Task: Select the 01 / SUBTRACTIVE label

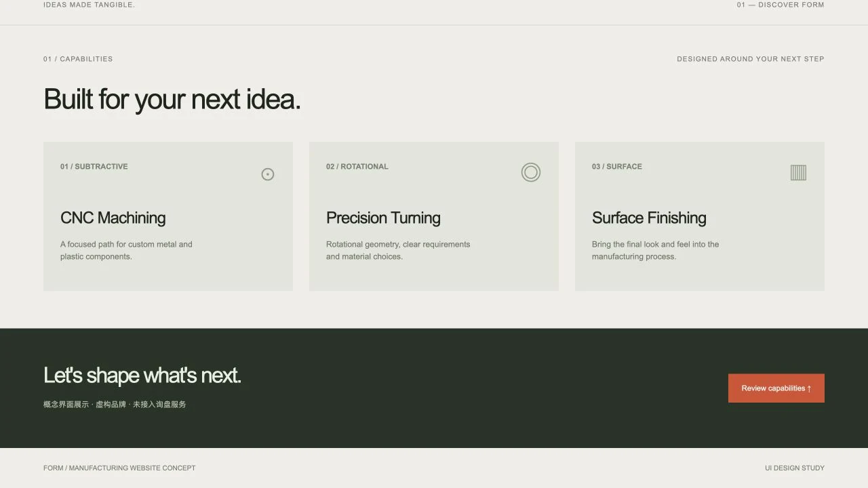Action: (x=94, y=167)
